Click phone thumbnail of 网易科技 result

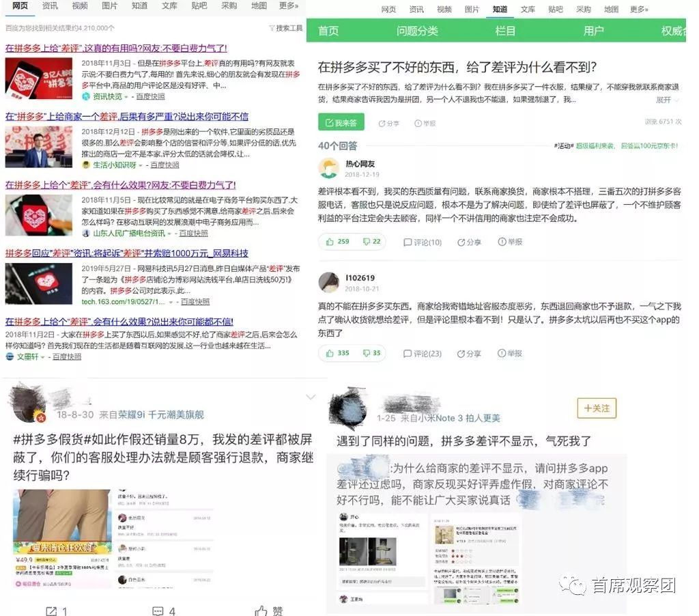click(x=39, y=283)
